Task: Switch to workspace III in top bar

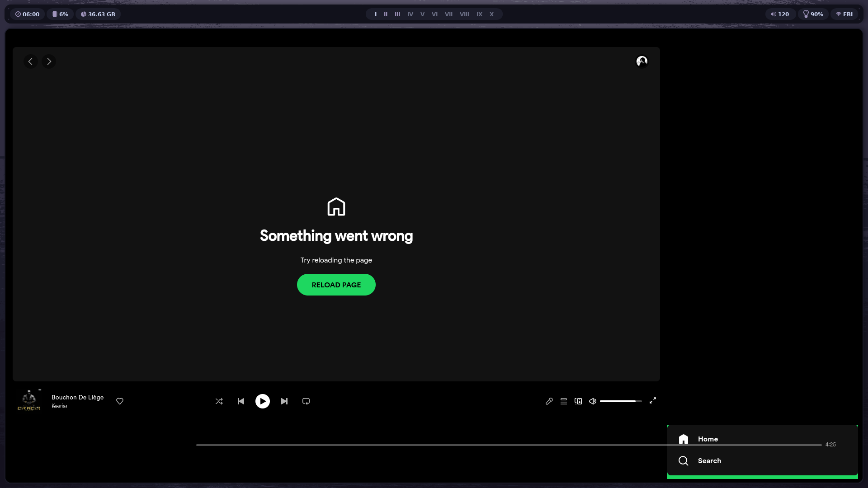Action: [397, 14]
